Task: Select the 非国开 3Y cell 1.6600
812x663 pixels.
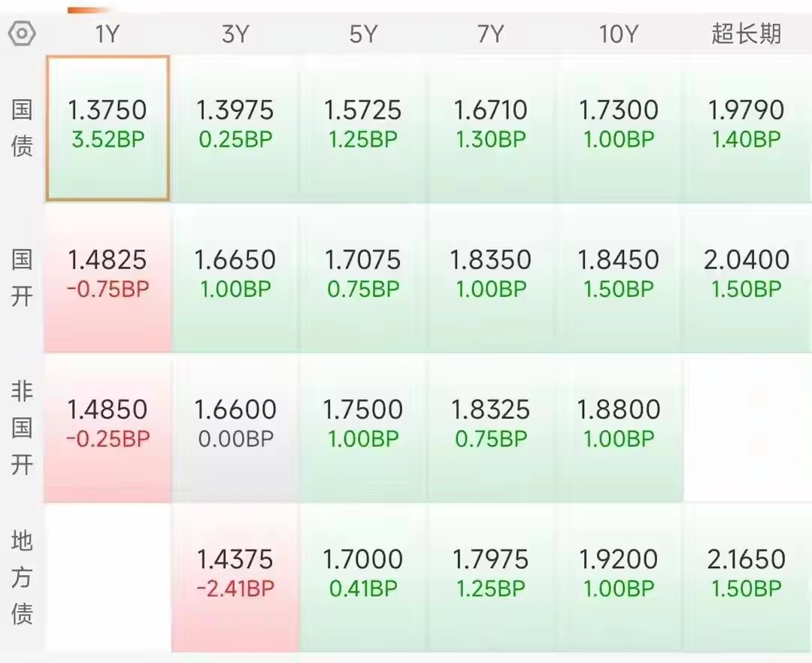Action: pyautogui.click(x=235, y=428)
